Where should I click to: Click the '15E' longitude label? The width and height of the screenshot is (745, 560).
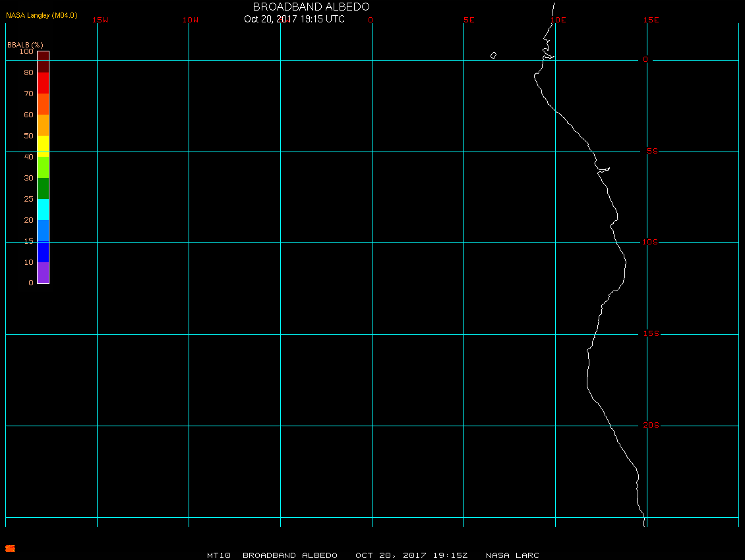coord(651,20)
